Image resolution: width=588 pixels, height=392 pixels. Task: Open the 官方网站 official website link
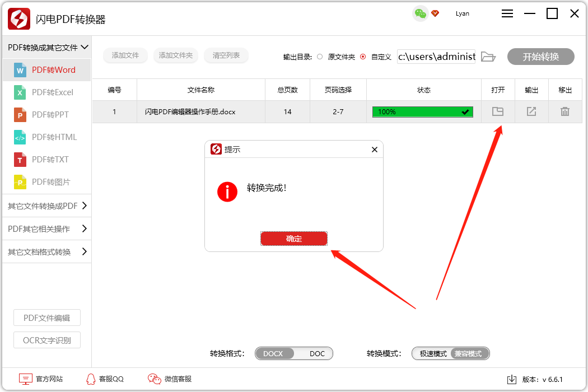[x=41, y=379]
